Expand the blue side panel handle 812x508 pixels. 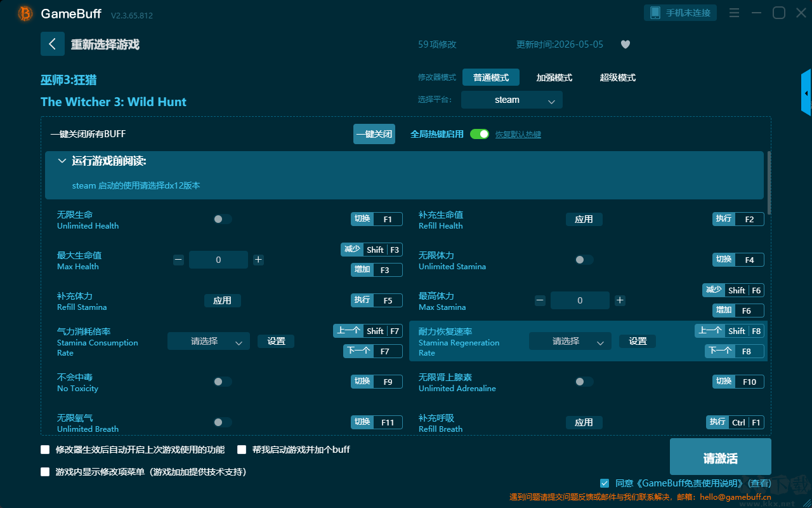[806, 93]
